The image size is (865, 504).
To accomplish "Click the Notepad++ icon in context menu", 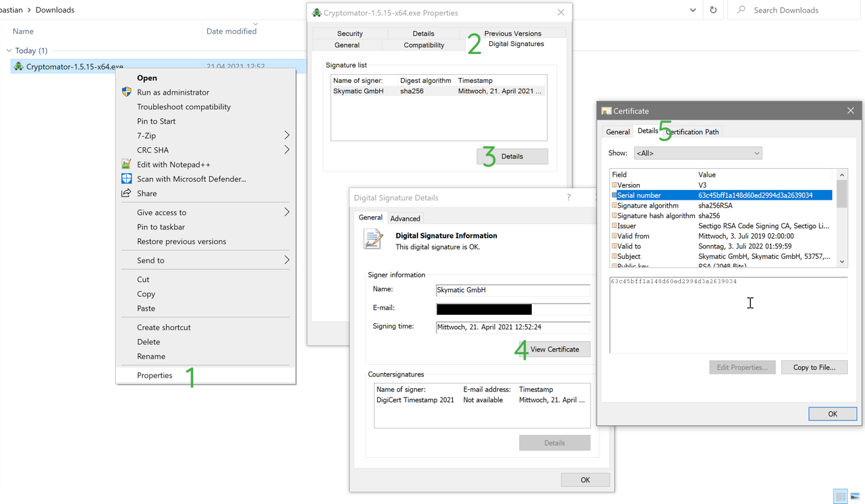I will tap(126, 164).
